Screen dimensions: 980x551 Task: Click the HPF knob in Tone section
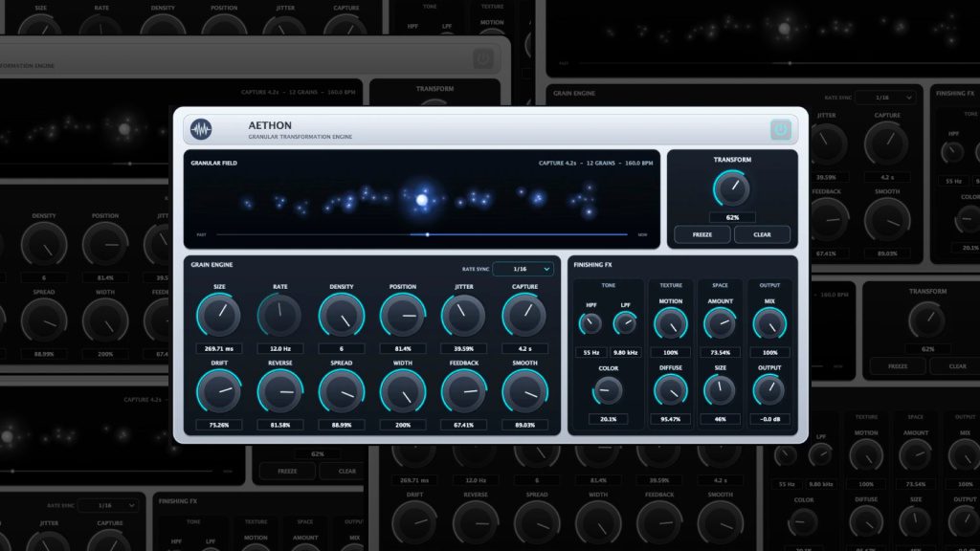(590, 323)
